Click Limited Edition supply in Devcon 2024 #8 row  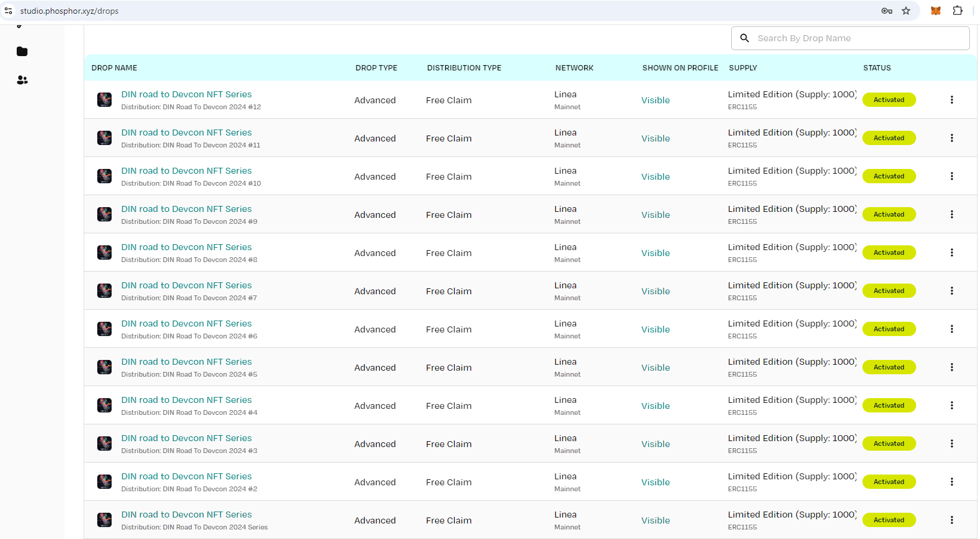[x=792, y=247]
